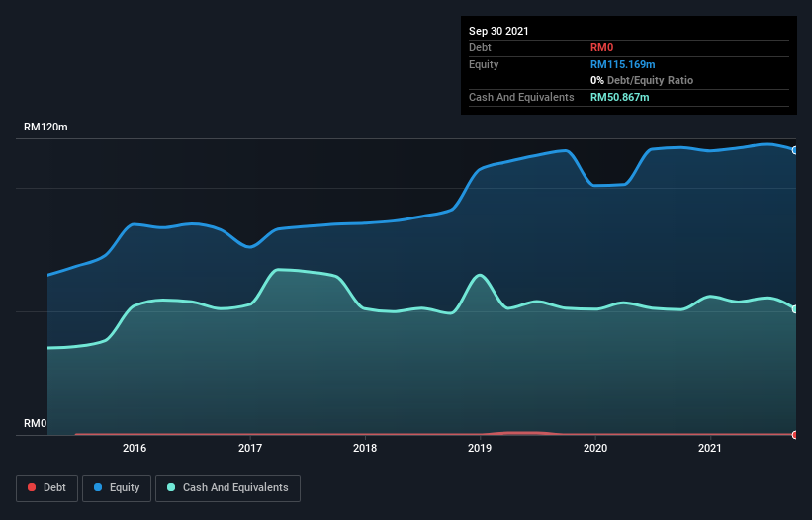Click the red Debt end-point marker
The image size is (812, 520).
tap(795, 435)
